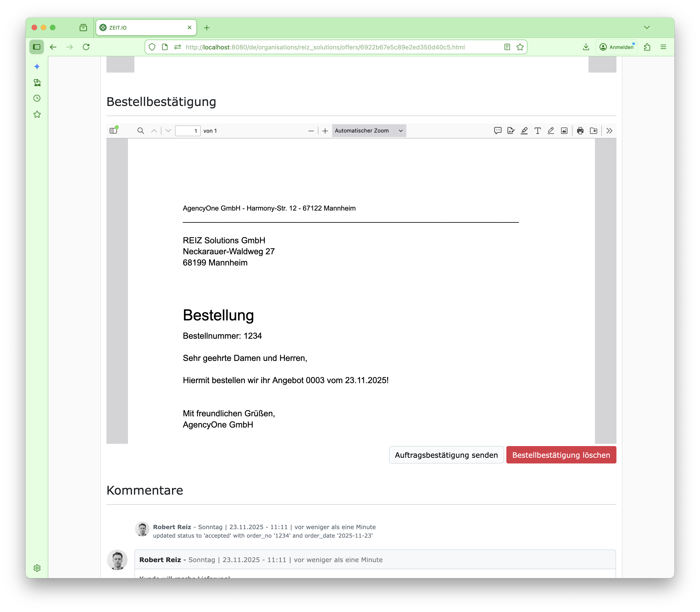The image size is (700, 612).
Task: Open the Automatischer Zoom dropdown
Action: coord(369,130)
